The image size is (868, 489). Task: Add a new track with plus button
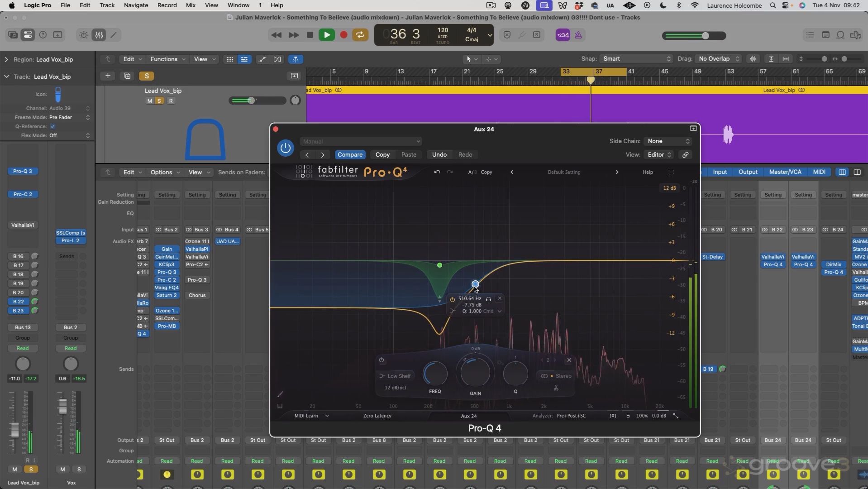click(x=108, y=76)
